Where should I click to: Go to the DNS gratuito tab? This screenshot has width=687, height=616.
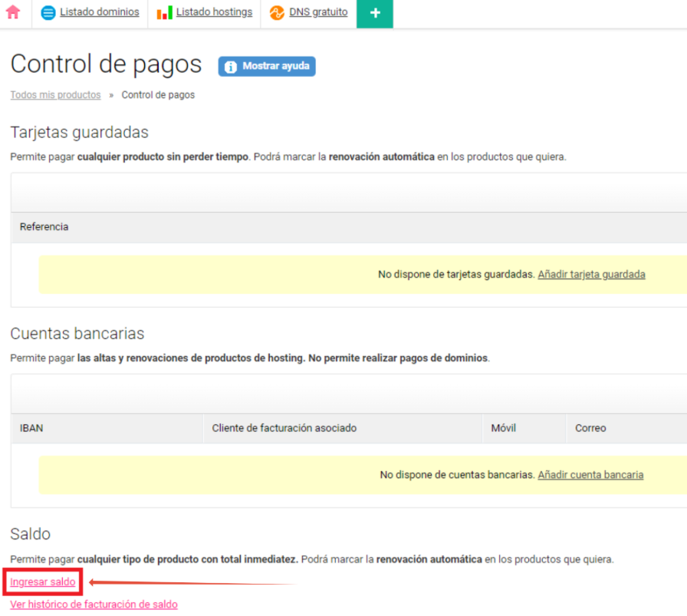click(318, 12)
